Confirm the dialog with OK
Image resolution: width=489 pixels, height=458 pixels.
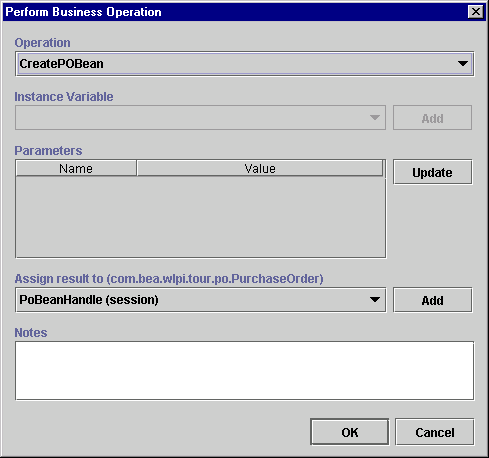tap(349, 432)
